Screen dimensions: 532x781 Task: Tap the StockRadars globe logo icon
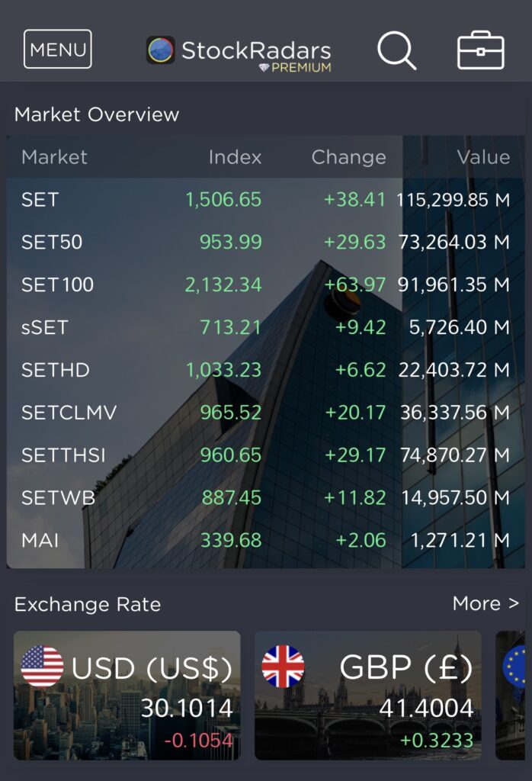(161, 50)
